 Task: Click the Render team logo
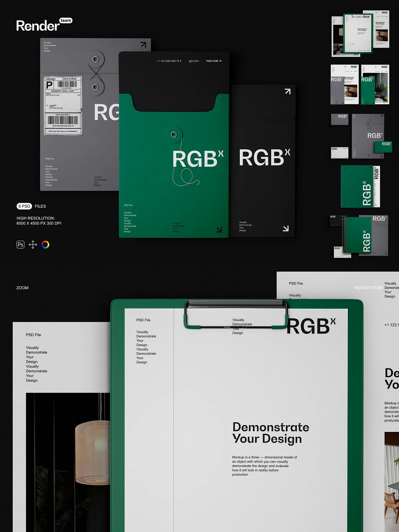coord(44,25)
